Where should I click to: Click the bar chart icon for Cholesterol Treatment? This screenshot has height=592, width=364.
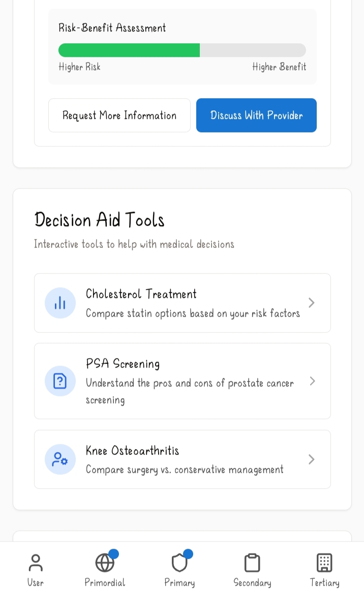[60, 303]
